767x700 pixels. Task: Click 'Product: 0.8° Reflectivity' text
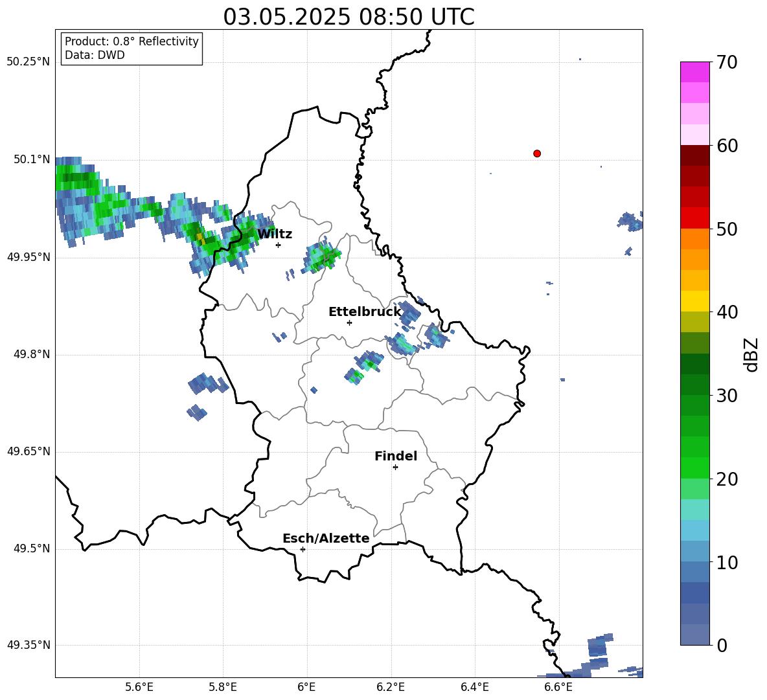click(132, 41)
